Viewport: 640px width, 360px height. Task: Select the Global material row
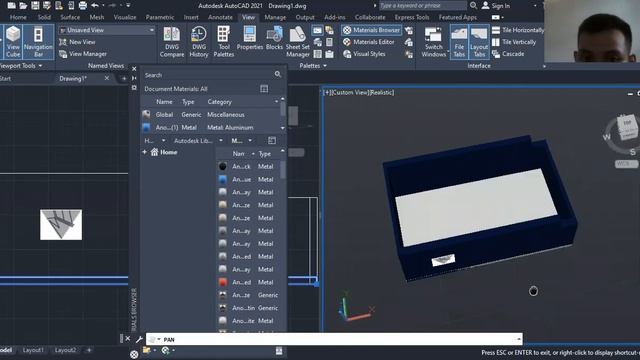coord(210,115)
